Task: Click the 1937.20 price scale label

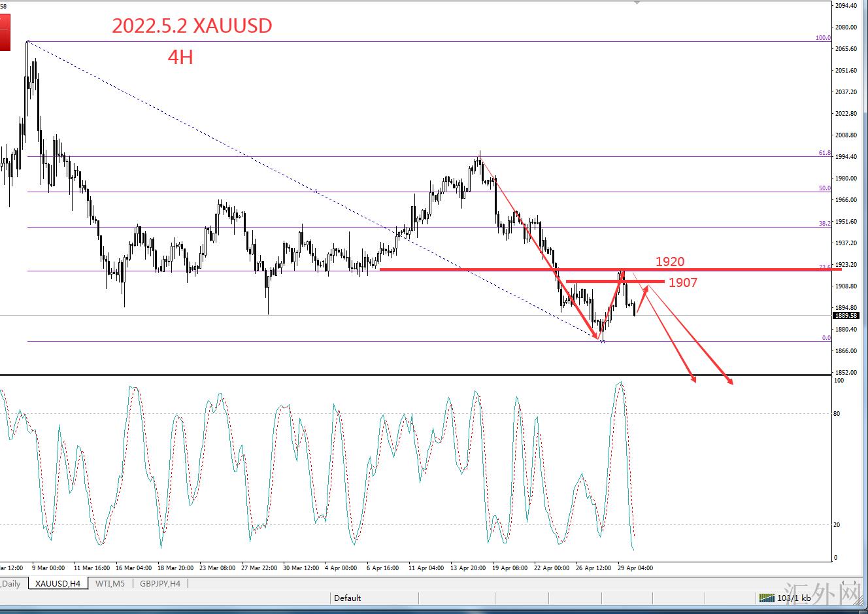Action: pos(846,243)
